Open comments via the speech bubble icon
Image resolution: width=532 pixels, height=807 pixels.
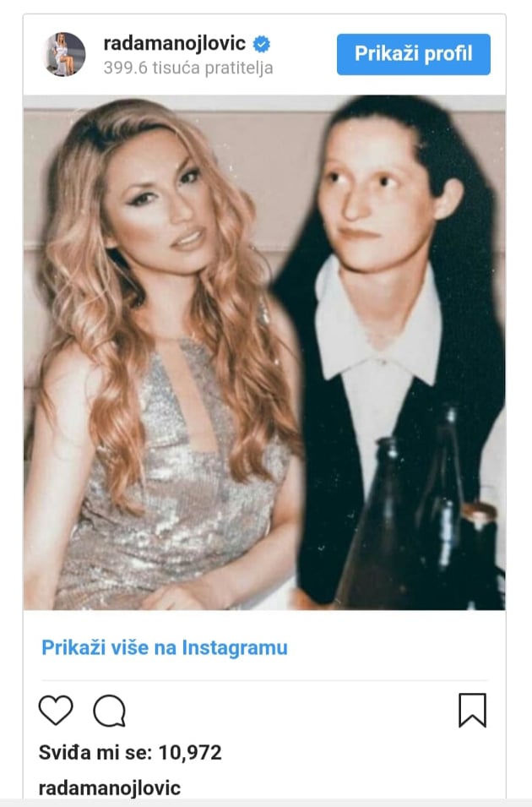(109, 711)
